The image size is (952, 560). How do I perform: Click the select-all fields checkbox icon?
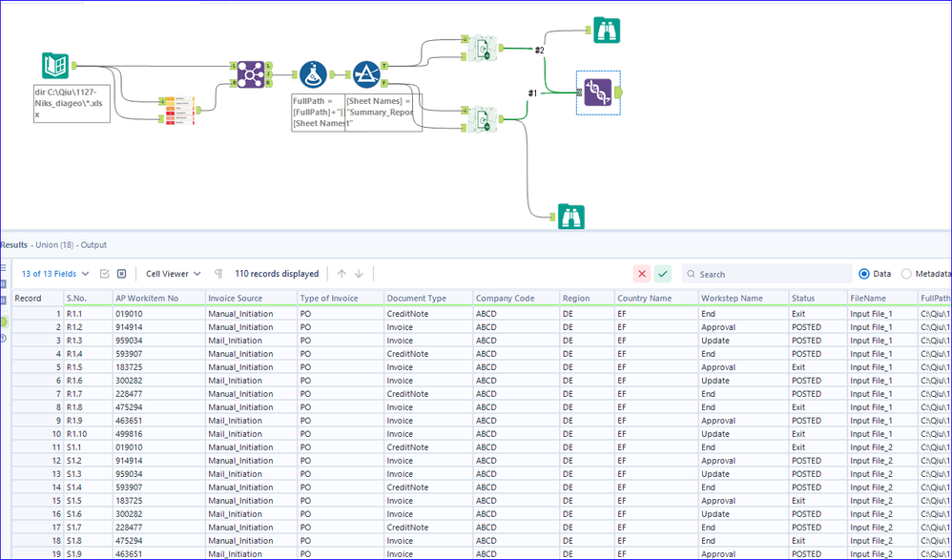point(105,274)
